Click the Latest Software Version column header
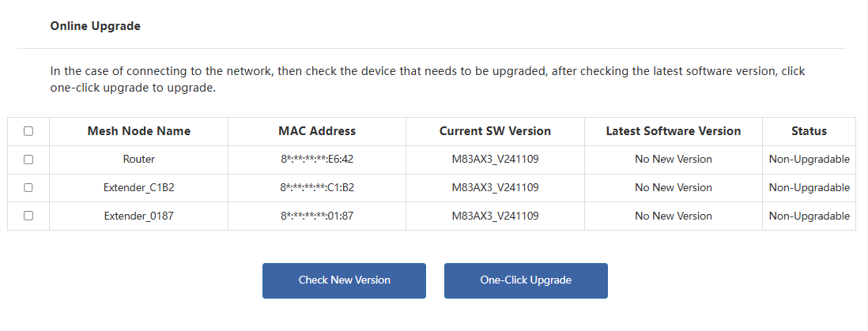 tap(673, 131)
